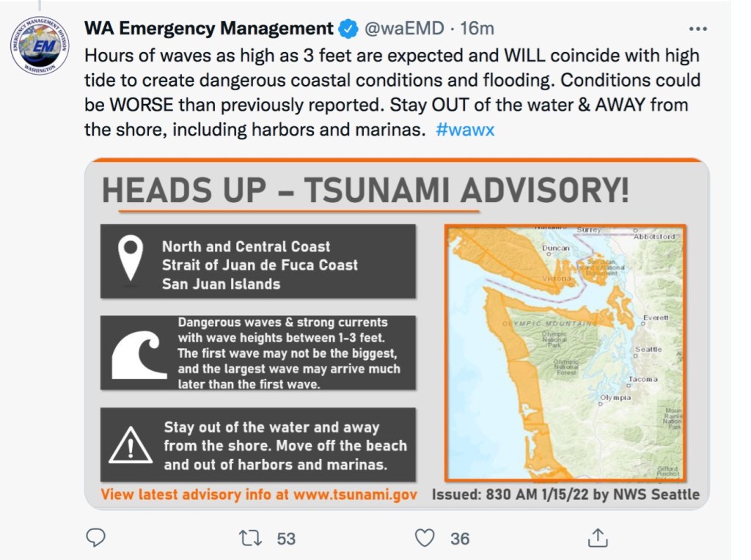Open the share icon menu
This screenshot has width=751, height=560.
coord(597,539)
